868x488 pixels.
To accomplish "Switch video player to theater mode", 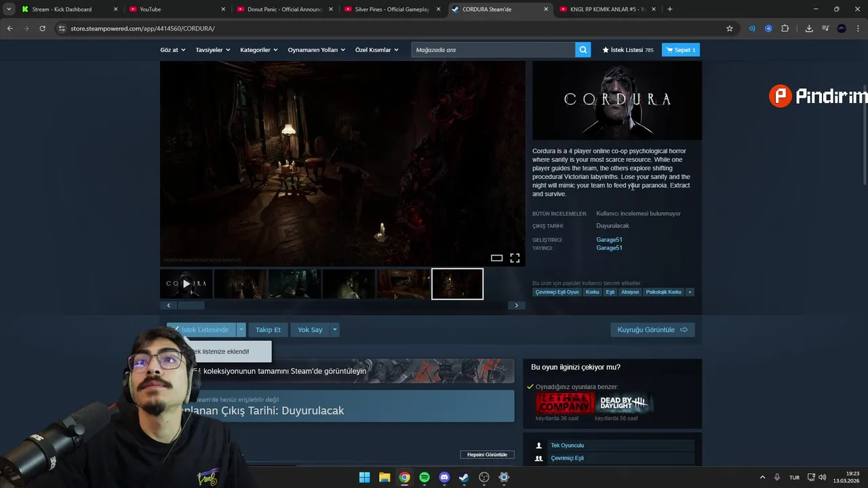I will tap(496, 258).
